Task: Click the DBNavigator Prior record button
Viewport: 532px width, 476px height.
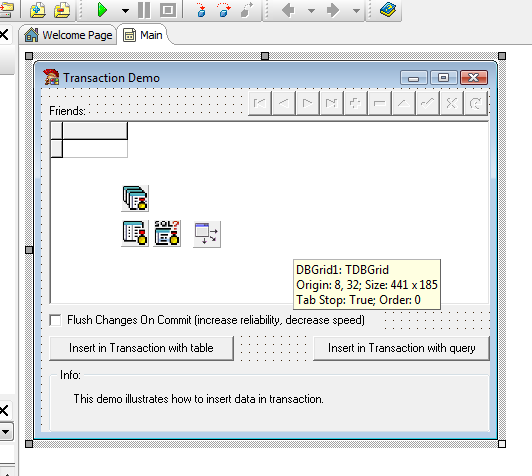Action: 284,103
